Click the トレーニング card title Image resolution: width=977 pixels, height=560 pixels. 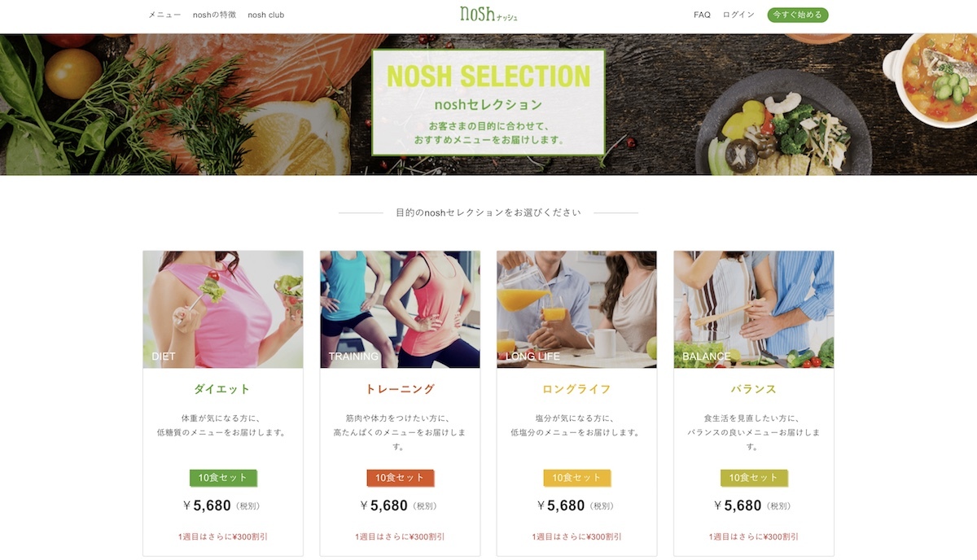[x=400, y=389]
